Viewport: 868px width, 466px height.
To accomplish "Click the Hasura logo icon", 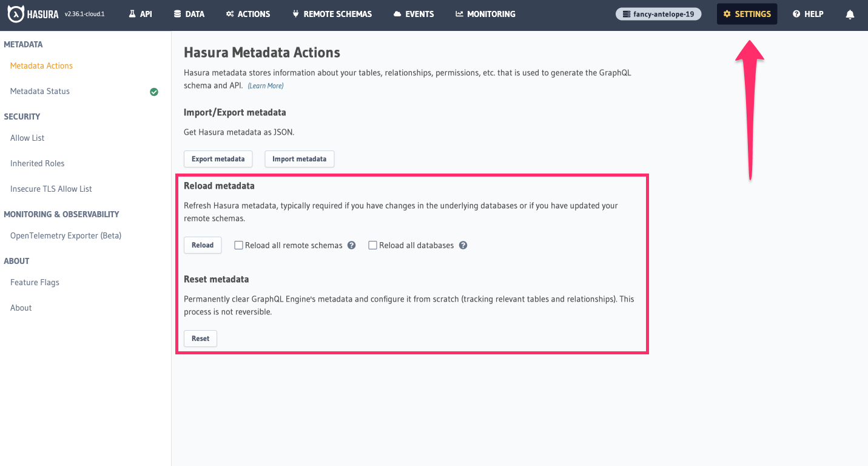I will [16, 13].
